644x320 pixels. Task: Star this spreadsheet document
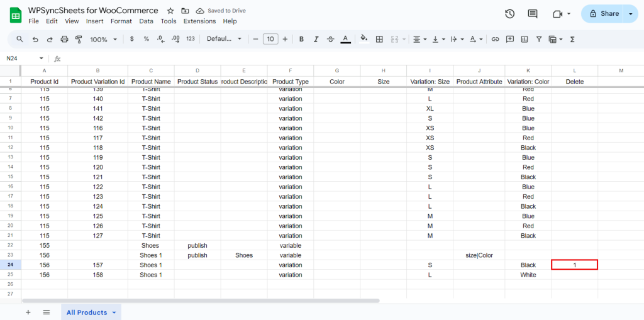tap(170, 11)
